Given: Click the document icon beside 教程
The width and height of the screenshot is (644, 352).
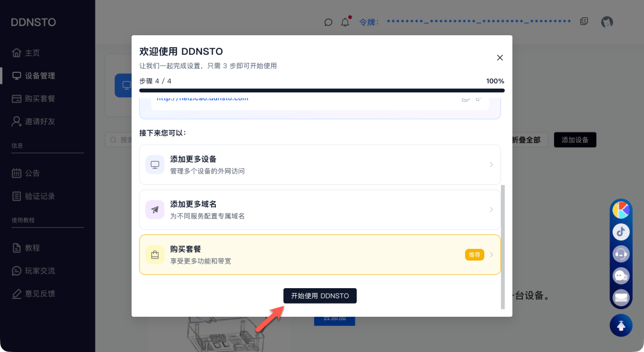Looking at the screenshot, I should 17,248.
